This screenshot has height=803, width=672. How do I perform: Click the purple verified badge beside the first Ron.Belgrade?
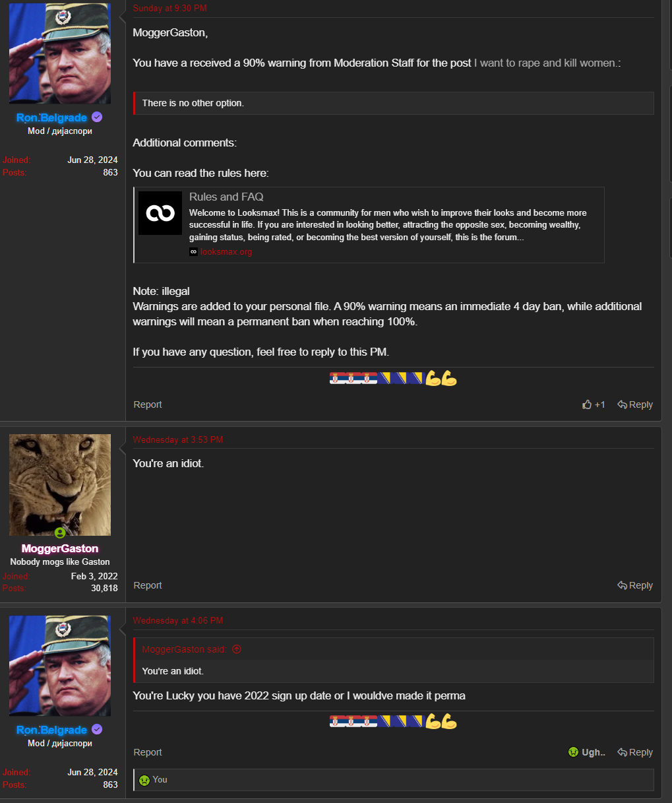(97, 117)
